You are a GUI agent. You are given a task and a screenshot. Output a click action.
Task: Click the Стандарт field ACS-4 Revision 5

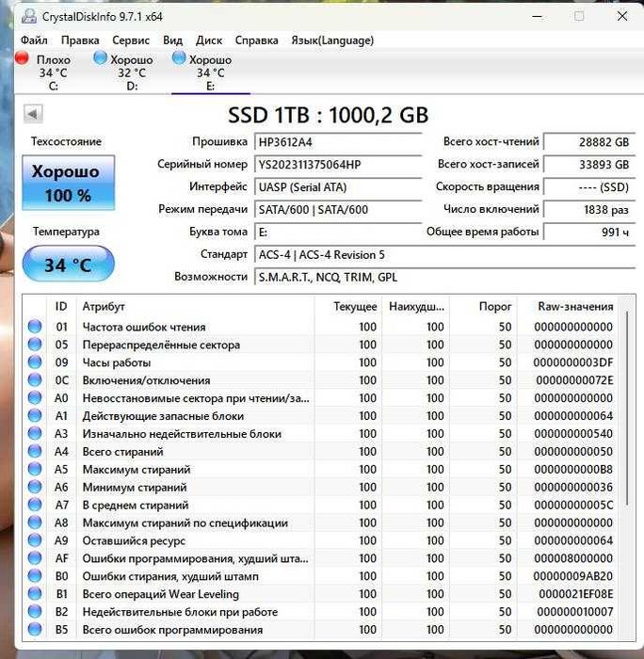[444, 255]
